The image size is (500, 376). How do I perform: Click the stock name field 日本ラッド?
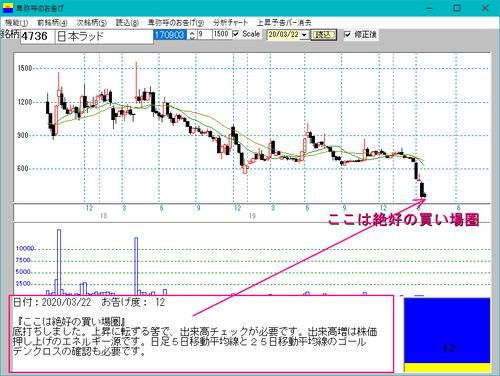[104, 36]
